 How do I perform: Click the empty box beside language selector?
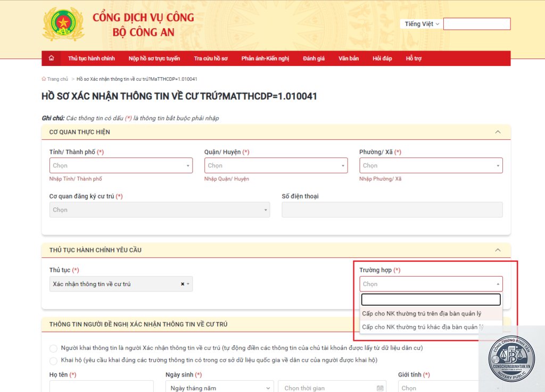477,24
